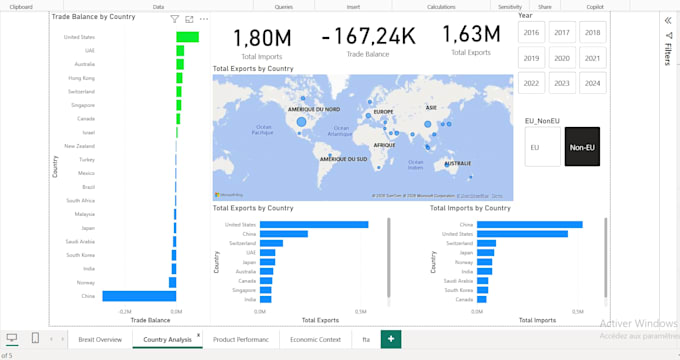
Task: Click the Terms link on the map
Action: [x=497, y=196]
